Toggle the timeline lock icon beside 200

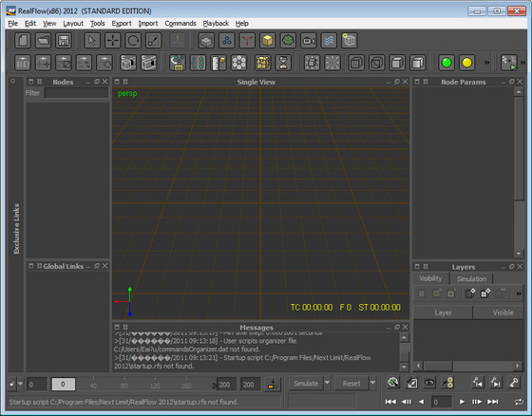coord(272,384)
